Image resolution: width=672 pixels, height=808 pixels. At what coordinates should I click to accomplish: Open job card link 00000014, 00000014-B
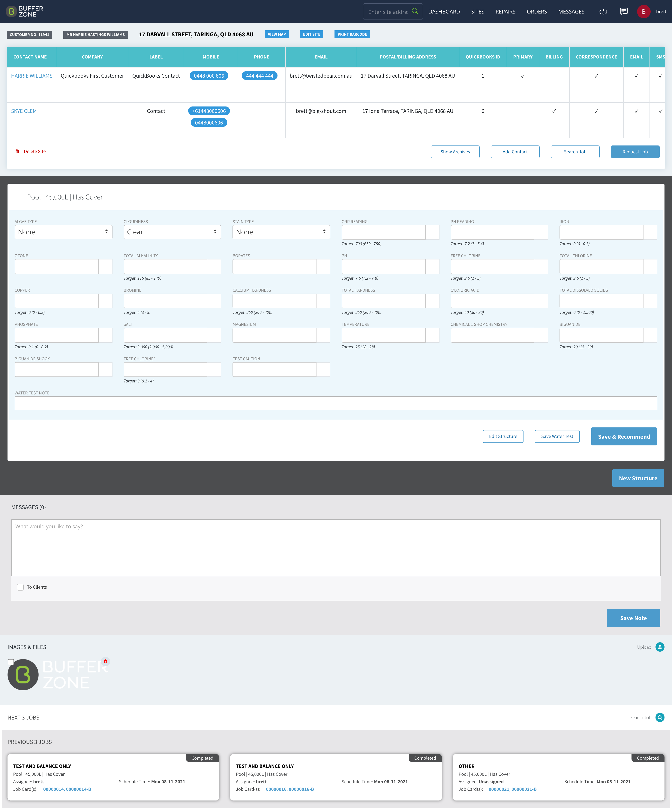[x=67, y=789]
